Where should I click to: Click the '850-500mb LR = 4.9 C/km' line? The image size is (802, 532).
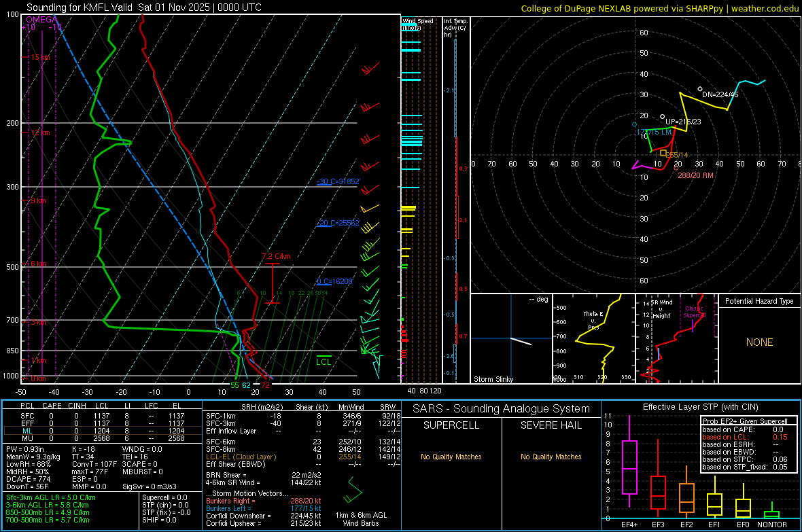point(48,512)
